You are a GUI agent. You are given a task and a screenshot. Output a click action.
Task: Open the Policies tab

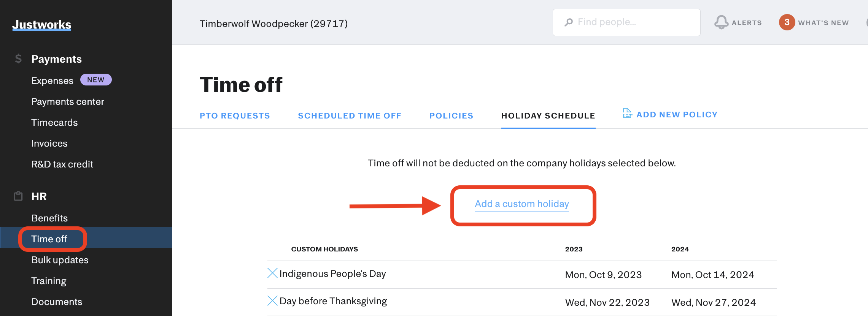click(x=451, y=116)
